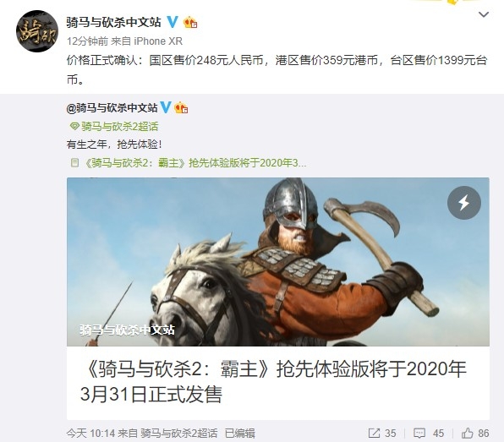Click the blue verified V badge beside author
The image size is (504, 442).
(x=173, y=22)
